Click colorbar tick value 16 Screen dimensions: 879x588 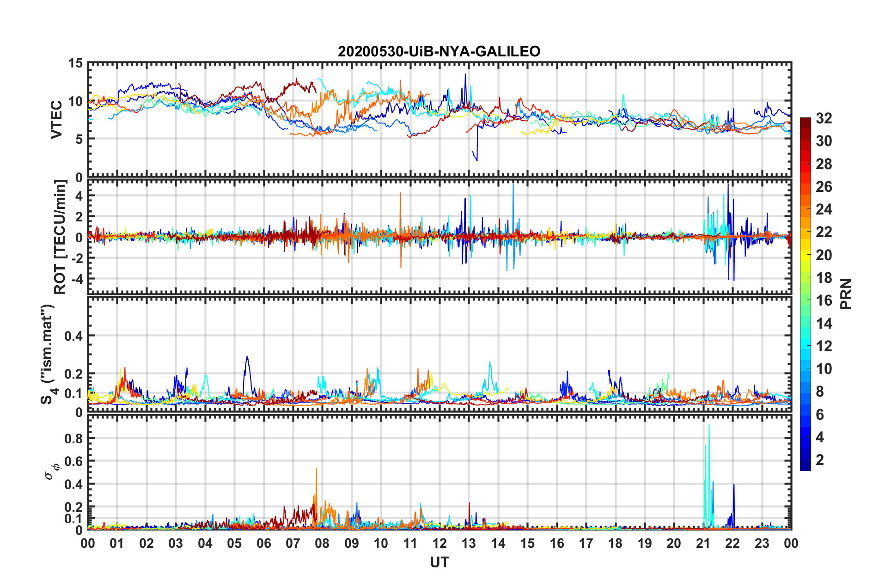824,300
